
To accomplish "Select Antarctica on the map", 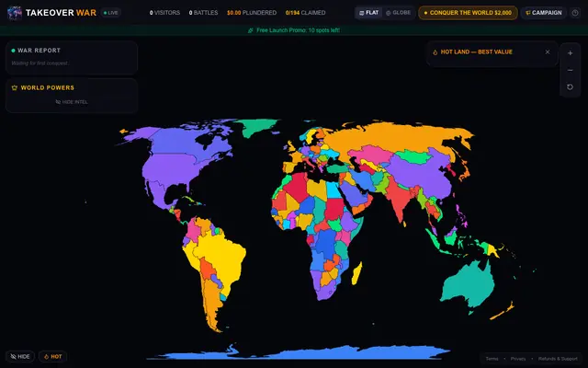I will pyautogui.click(x=300, y=353).
